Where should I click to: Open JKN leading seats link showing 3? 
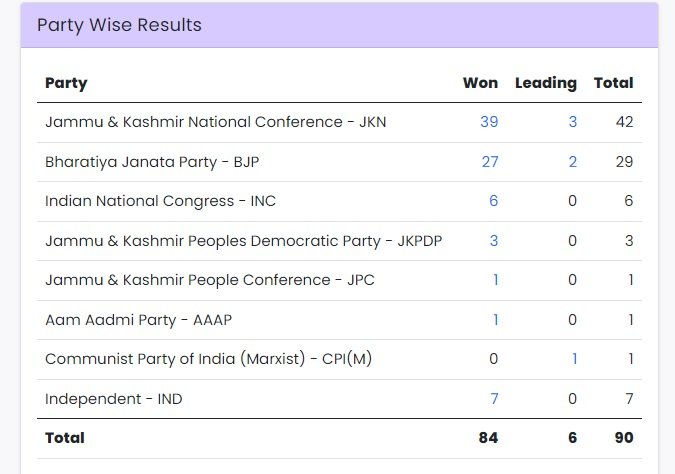point(573,122)
